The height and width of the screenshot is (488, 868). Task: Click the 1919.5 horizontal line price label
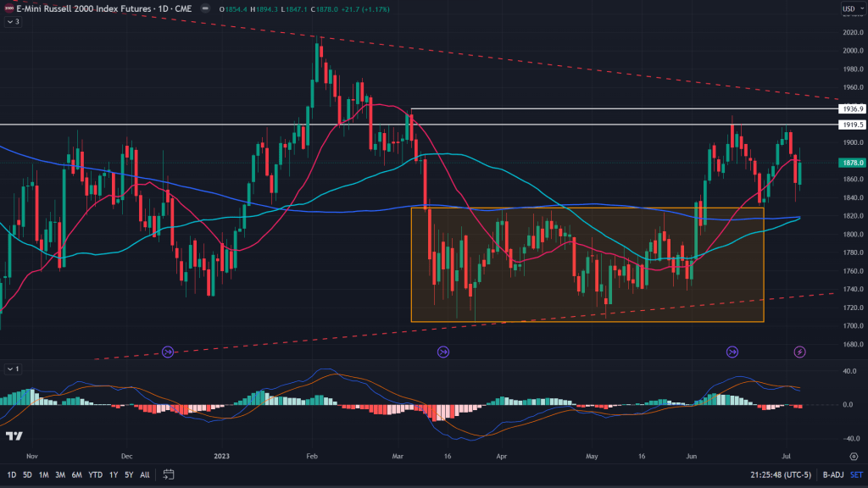(851, 125)
